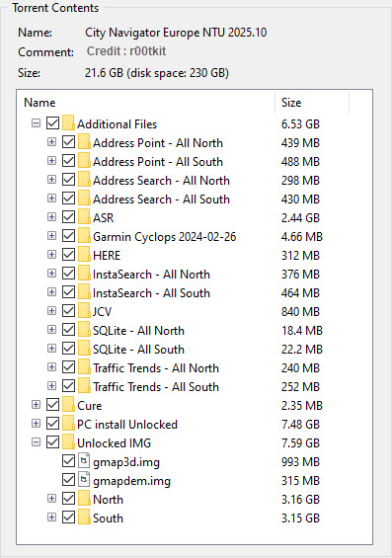Expand the HERE folder

click(51, 255)
